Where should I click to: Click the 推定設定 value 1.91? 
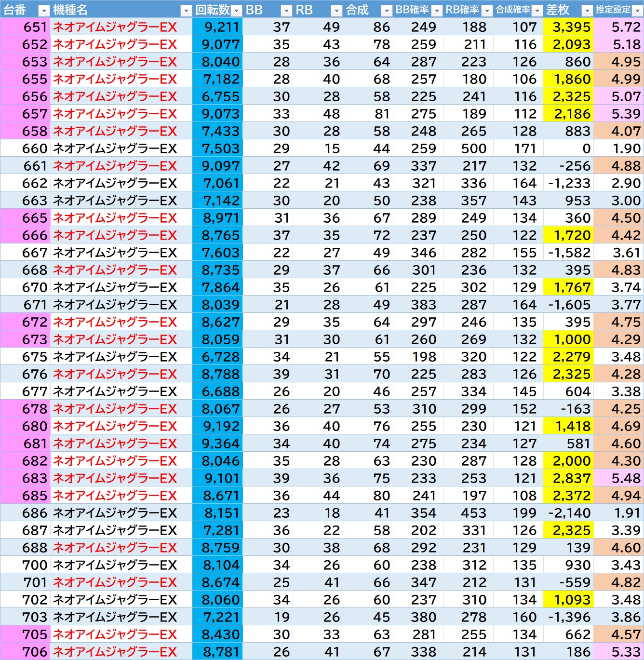tap(618, 513)
